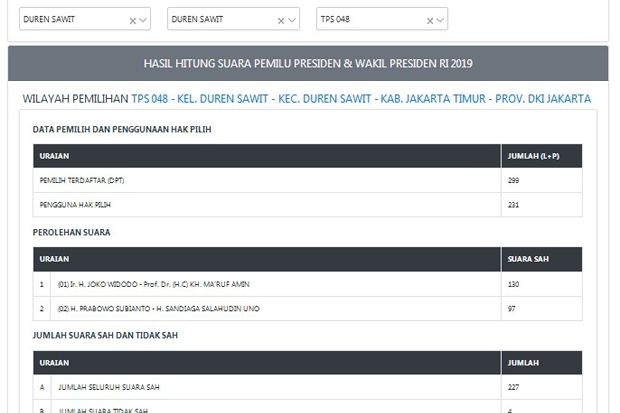The height and width of the screenshot is (413, 620).
Task: Open the KAB. JAKARTA TIMUR link
Action: pyautogui.click(x=433, y=99)
